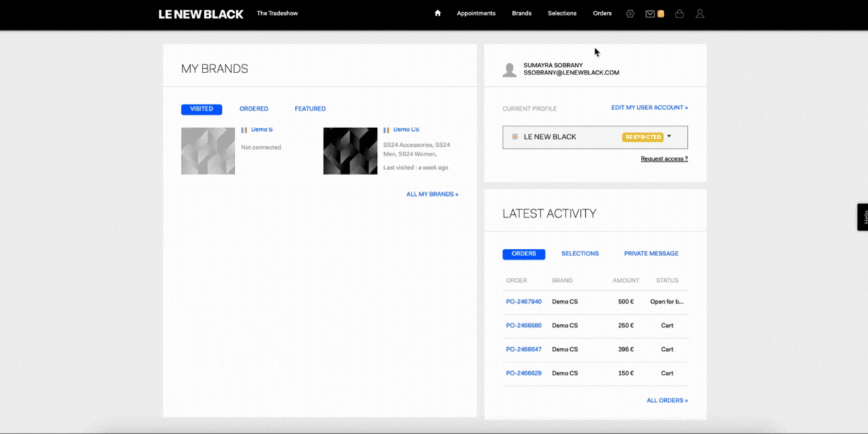Click the 'Not connected' text
This screenshot has width=868, height=434.
[261, 148]
